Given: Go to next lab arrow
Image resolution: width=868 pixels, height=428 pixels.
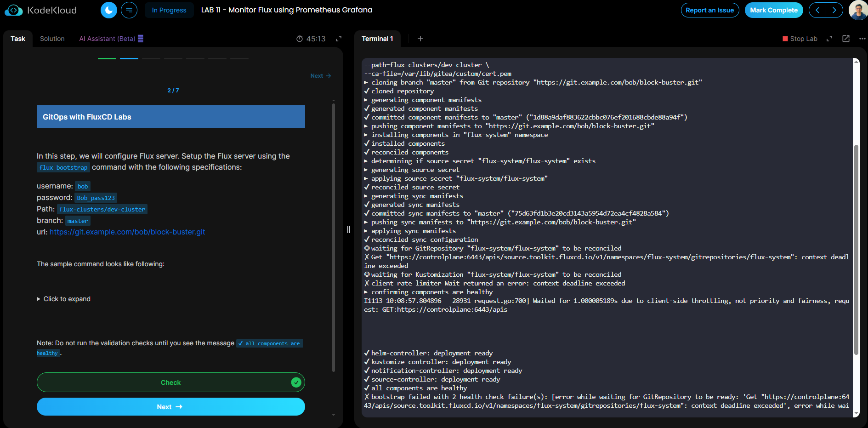Looking at the screenshot, I should (x=834, y=10).
